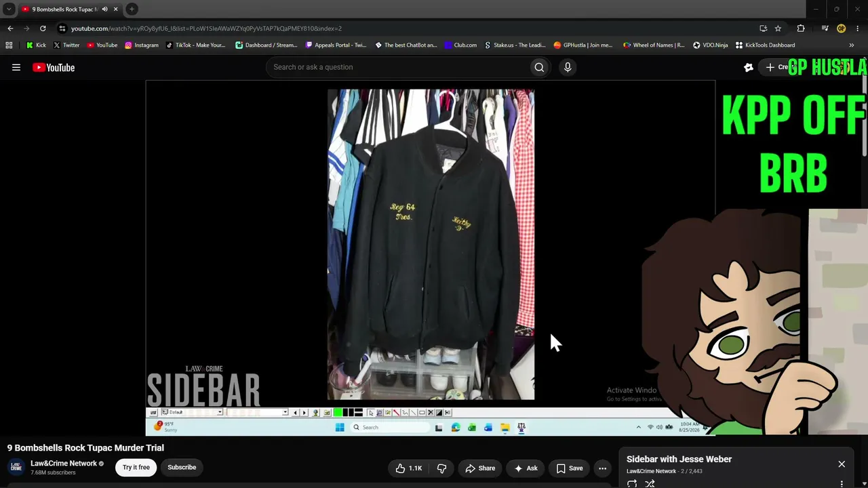This screenshot has width=868, height=488.
Task: Go to the YouTube home logo
Action: coord(54,67)
